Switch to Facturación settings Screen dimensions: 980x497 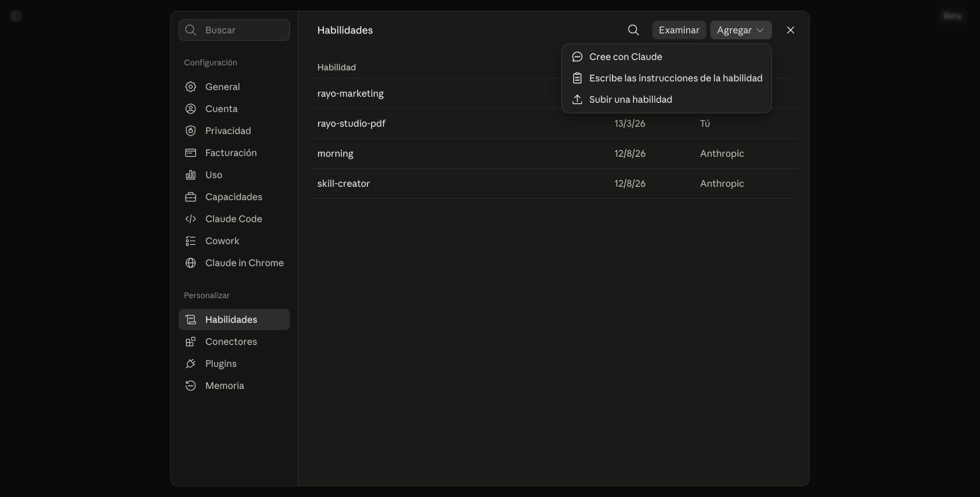pos(234,153)
